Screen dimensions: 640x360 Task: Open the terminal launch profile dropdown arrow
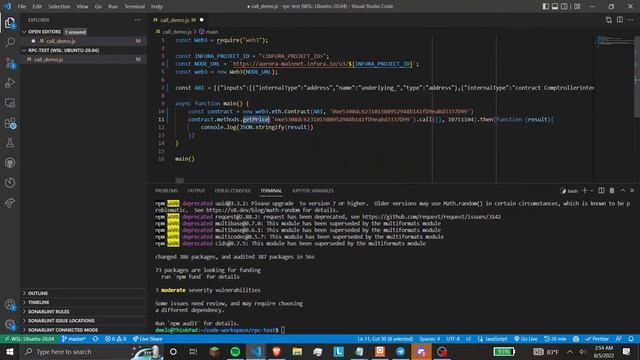point(591,191)
